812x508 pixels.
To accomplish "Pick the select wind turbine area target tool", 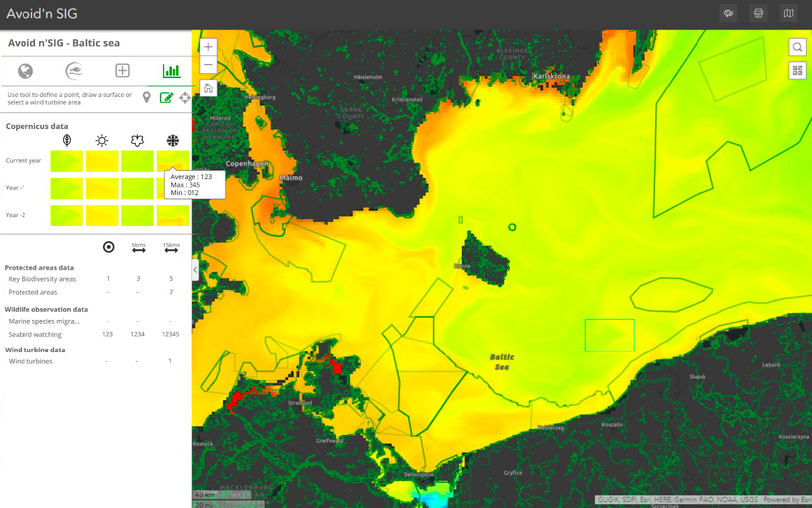I will (x=185, y=98).
